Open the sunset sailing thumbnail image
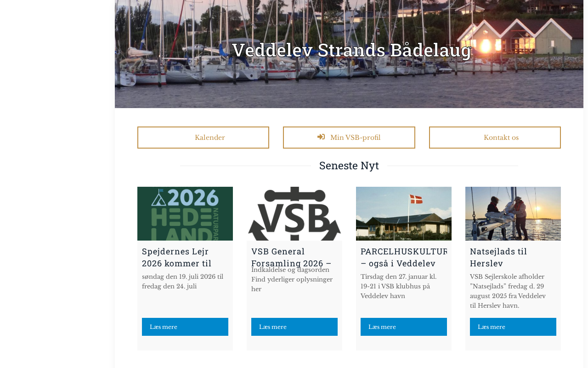Screen dimensions: 588x368 (x=513, y=213)
